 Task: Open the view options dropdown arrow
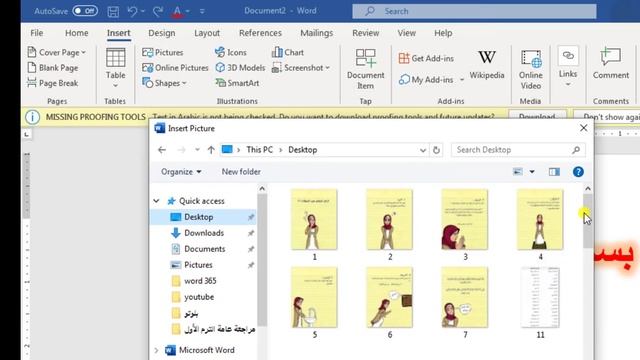point(532,172)
